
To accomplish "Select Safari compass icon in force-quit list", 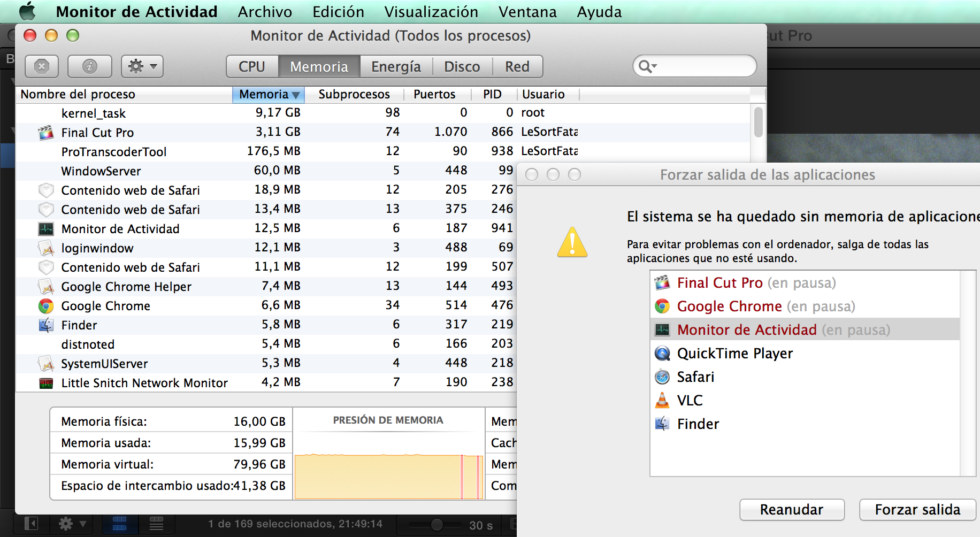I will point(662,377).
